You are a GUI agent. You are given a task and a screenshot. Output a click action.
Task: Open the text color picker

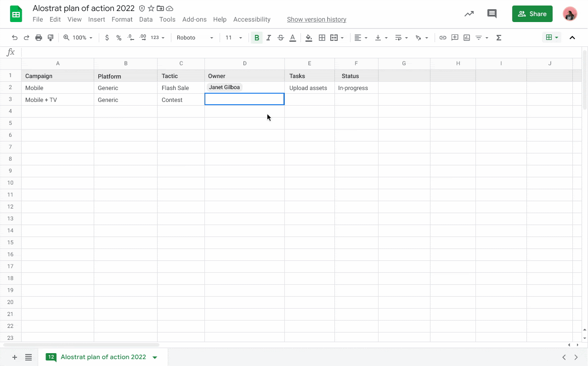pyautogui.click(x=293, y=38)
